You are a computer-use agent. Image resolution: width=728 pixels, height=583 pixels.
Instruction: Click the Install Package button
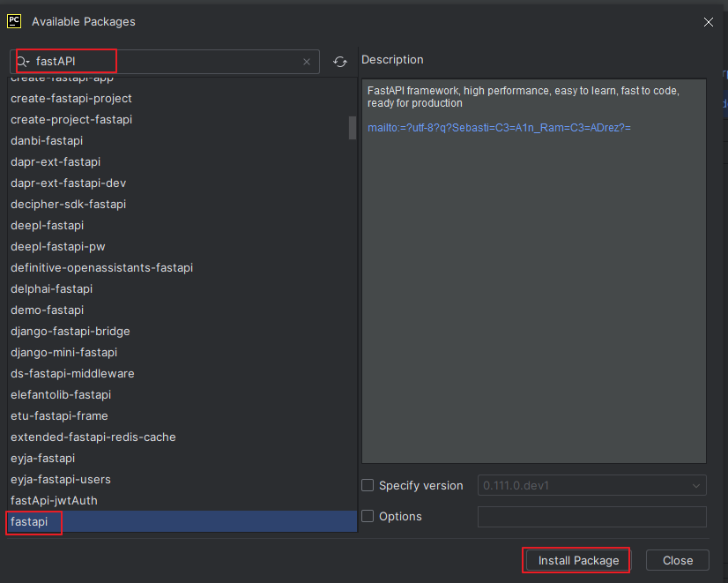coord(578,561)
